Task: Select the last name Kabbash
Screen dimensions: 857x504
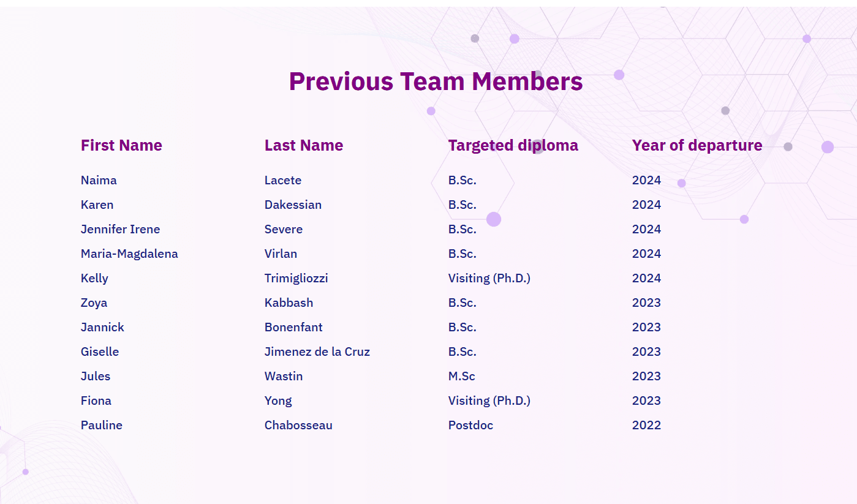Action: coord(289,303)
